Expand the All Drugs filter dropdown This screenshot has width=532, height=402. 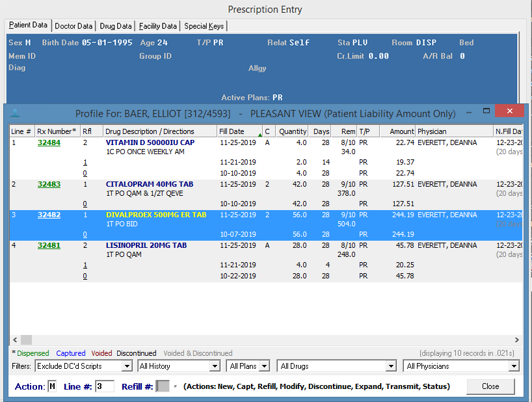(x=390, y=366)
